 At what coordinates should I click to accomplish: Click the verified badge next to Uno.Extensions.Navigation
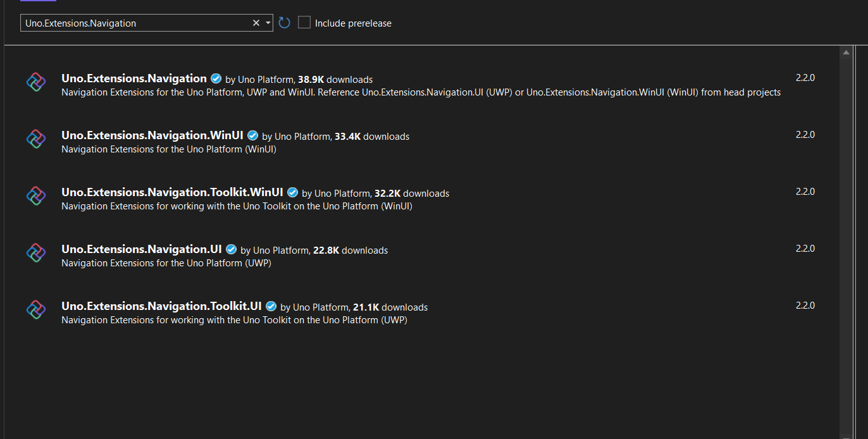click(x=216, y=78)
